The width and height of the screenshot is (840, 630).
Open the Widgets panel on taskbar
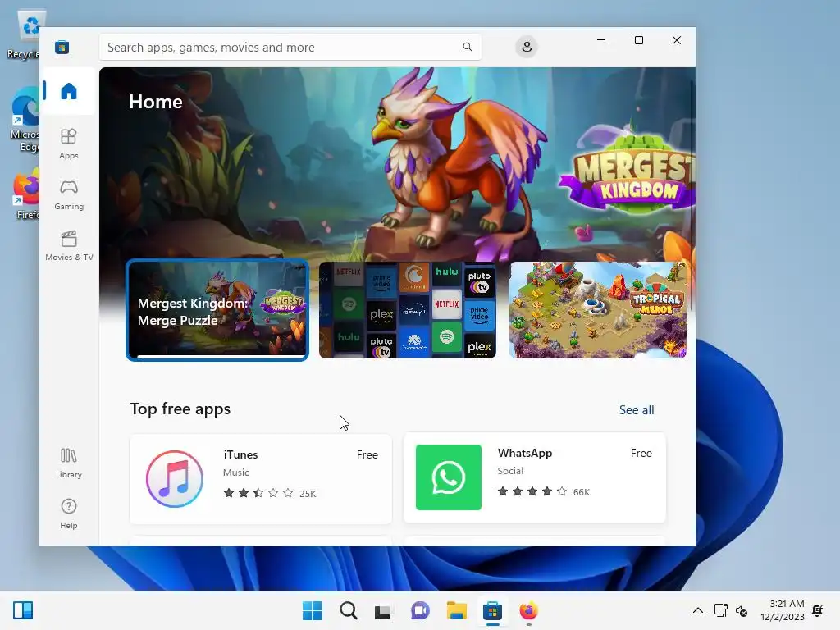point(23,610)
